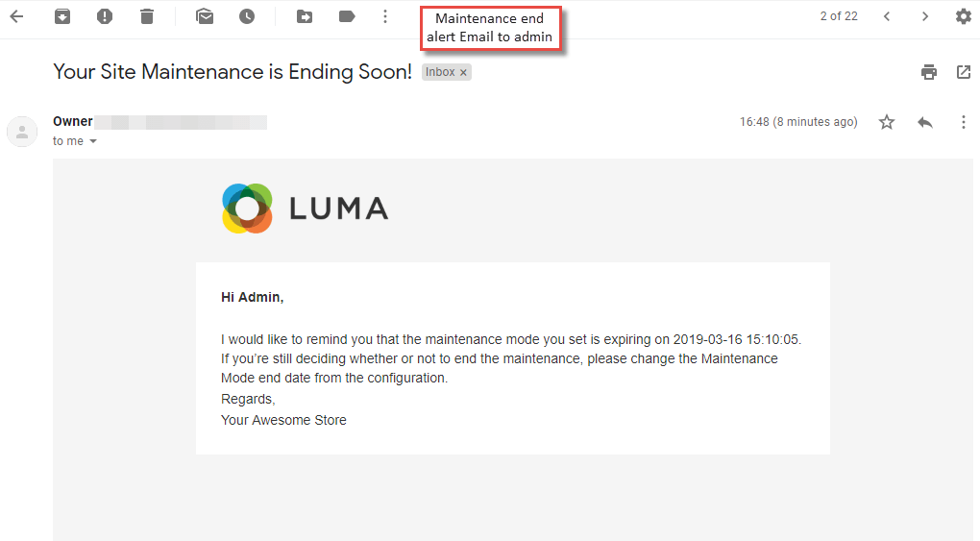Remove the Inbox label from email

tap(463, 73)
